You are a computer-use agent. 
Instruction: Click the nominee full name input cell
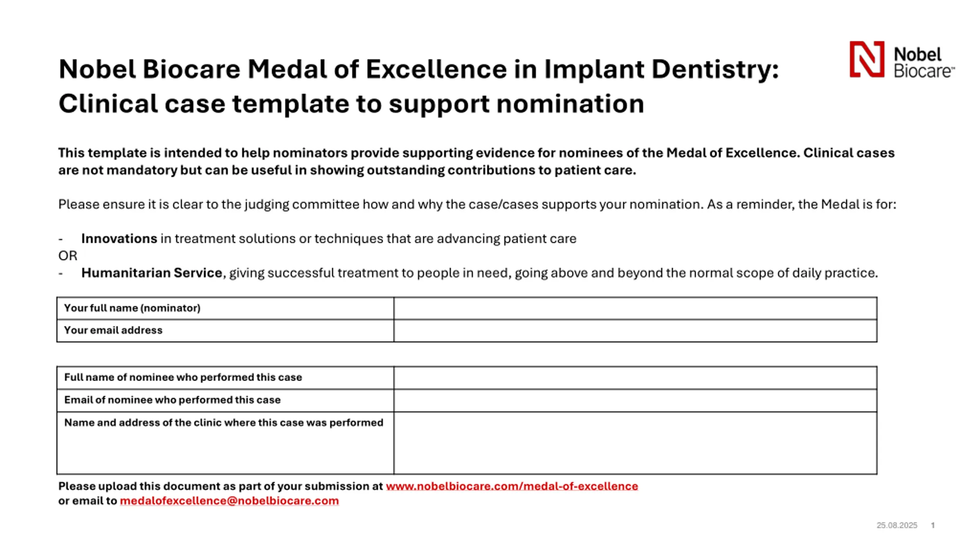click(635, 378)
